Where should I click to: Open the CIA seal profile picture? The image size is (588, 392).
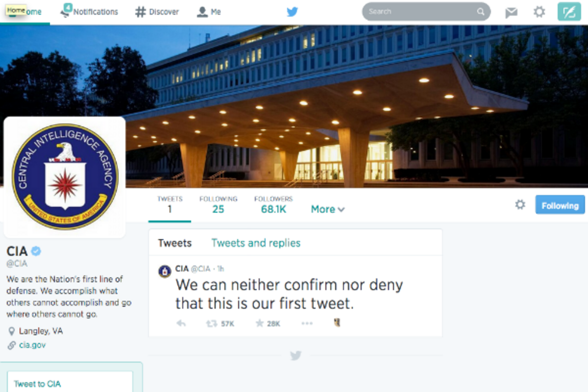click(65, 177)
